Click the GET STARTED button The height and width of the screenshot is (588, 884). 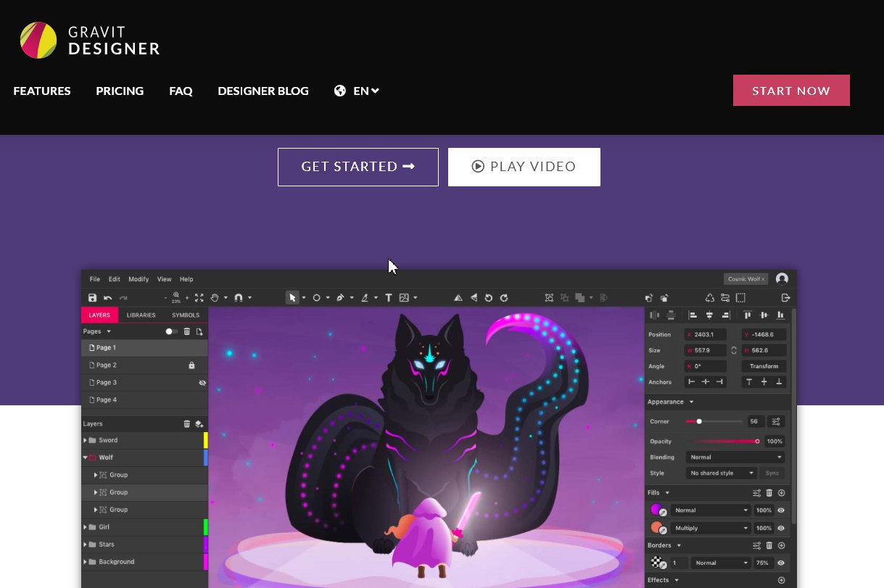[358, 167]
